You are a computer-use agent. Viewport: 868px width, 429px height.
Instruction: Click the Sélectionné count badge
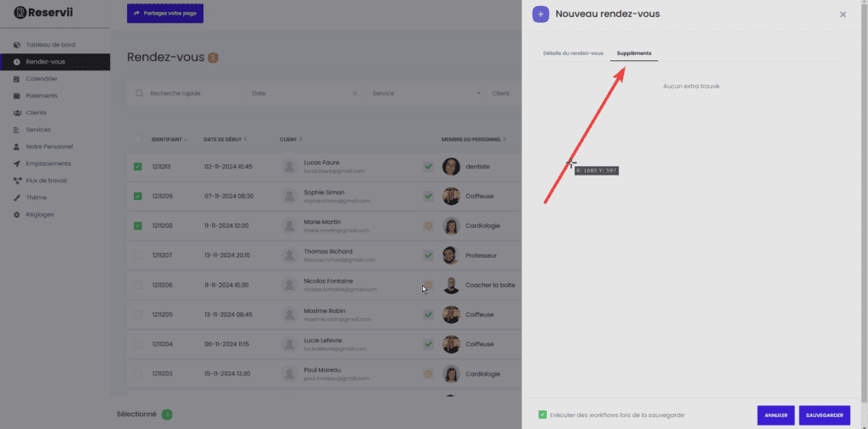click(167, 414)
